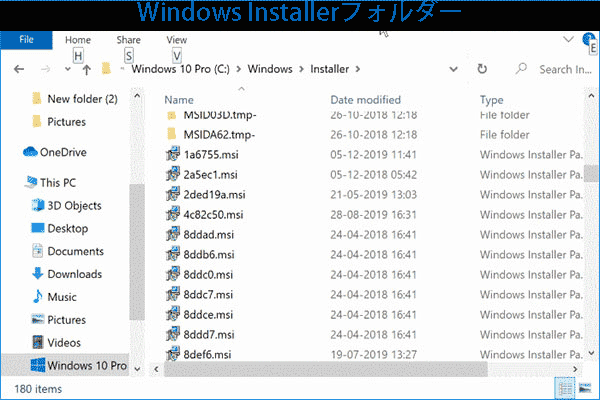Click the Installer breadcrumb segment
600x400 pixels.
point(329,69)
